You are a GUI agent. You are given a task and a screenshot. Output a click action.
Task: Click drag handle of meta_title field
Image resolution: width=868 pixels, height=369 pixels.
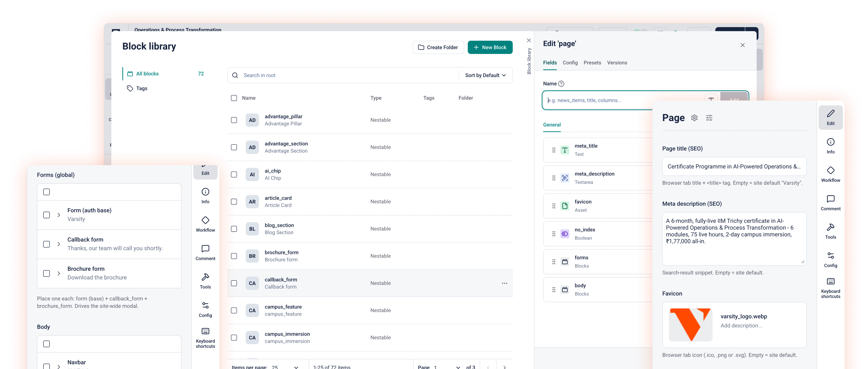point(553,150)
